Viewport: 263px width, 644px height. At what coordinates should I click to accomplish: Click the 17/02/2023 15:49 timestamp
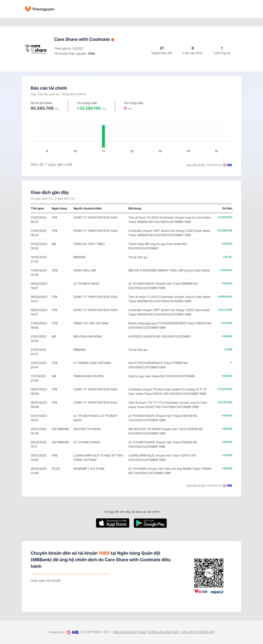[x=39, y=273]
